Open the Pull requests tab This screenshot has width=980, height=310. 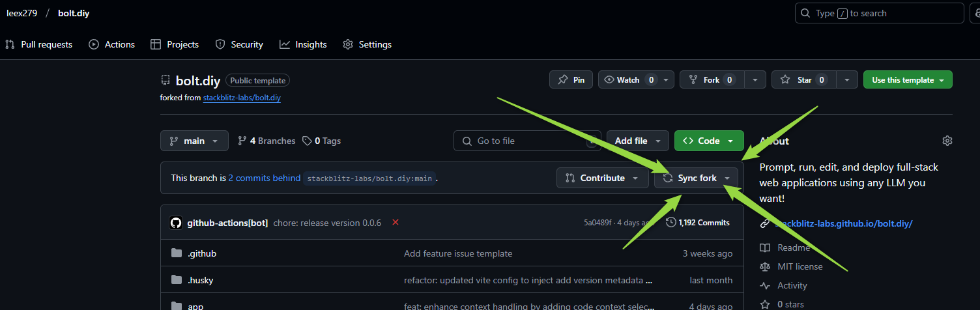38,44
